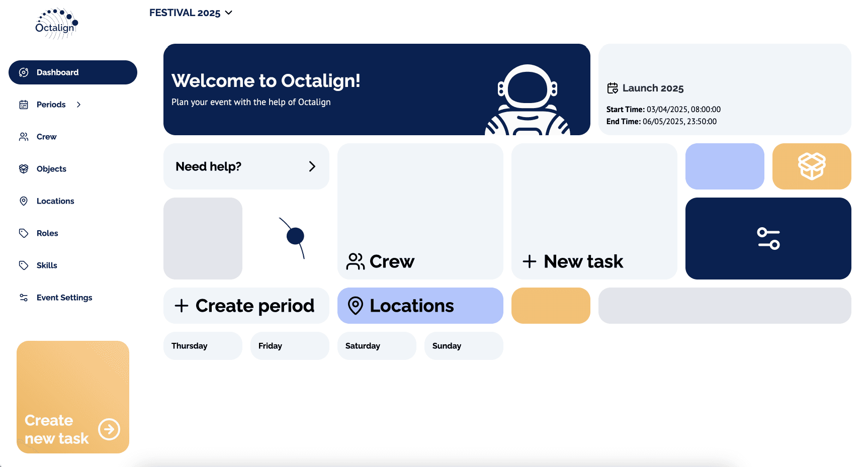
Task: Expand the Periods submenu chevron
Action: pyautogui.click(x=78, y=105)
